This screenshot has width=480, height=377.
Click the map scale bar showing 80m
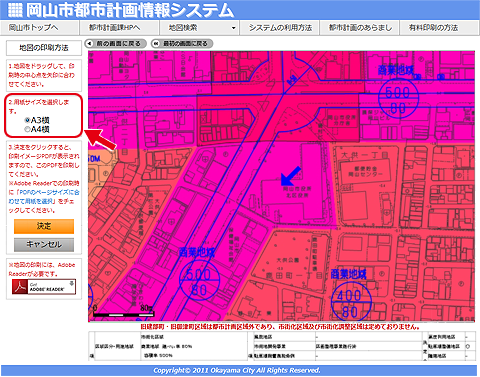(124, 312)
